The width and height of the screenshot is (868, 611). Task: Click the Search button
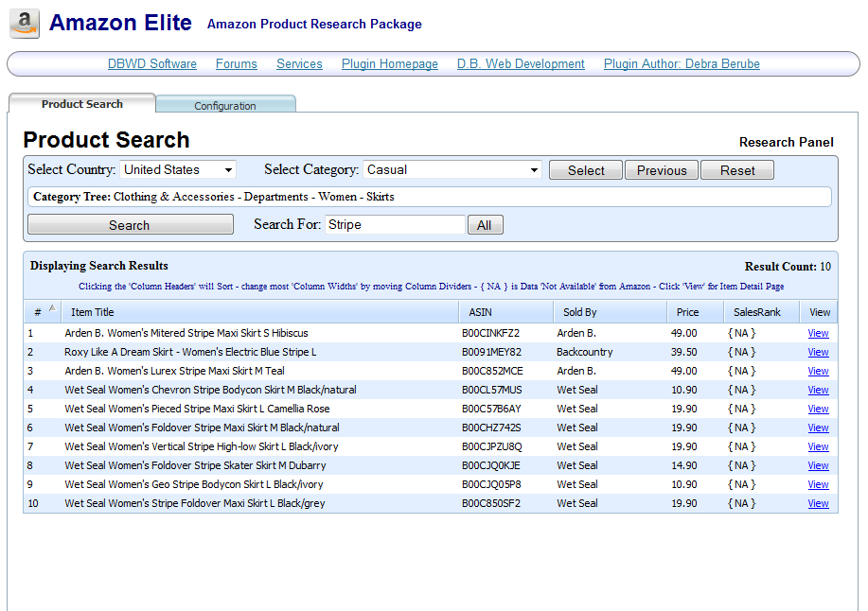click(130, 225)
